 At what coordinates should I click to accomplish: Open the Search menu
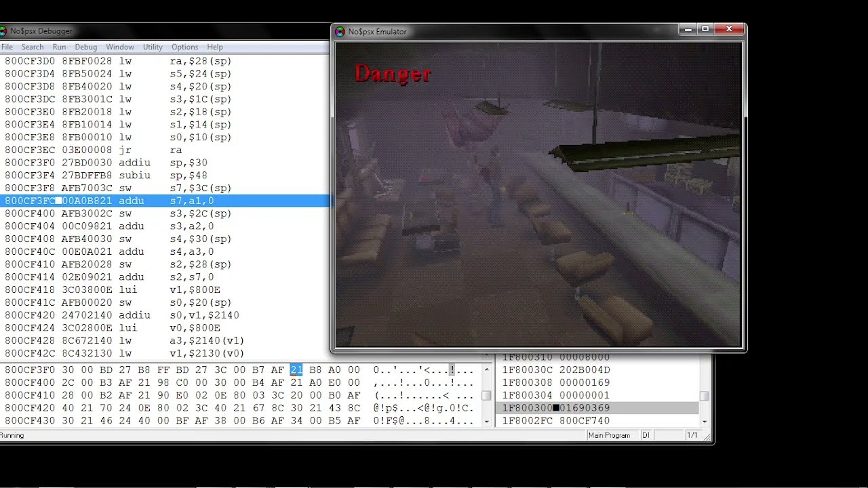click(32, 47)
